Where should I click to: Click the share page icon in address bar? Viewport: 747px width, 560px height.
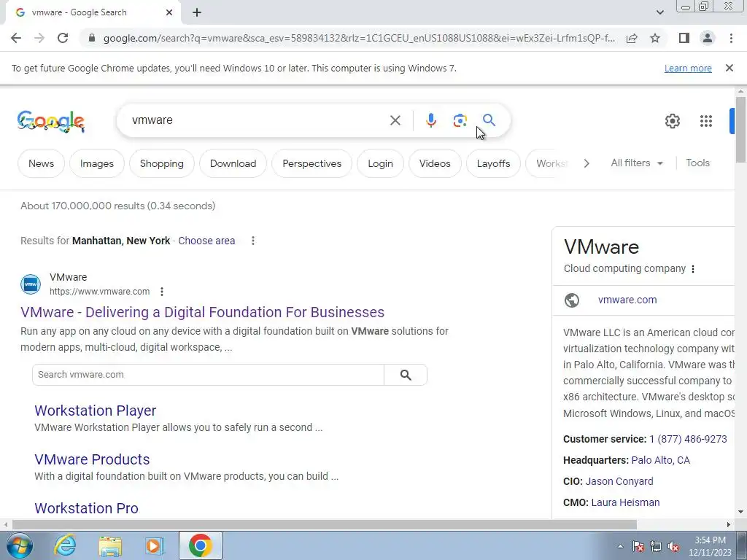point(632,38)
